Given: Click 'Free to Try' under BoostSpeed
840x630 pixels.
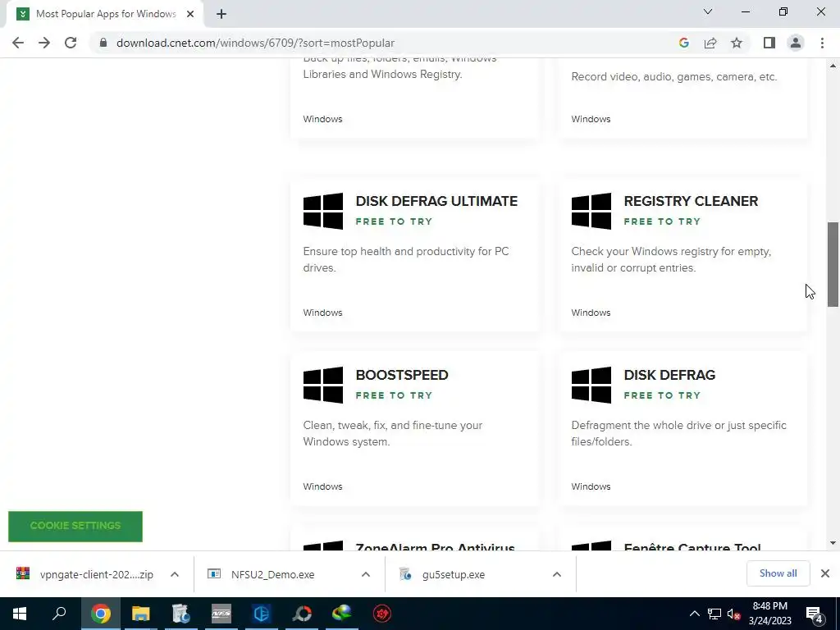Looking at the screenshot, I should (394, 395).
